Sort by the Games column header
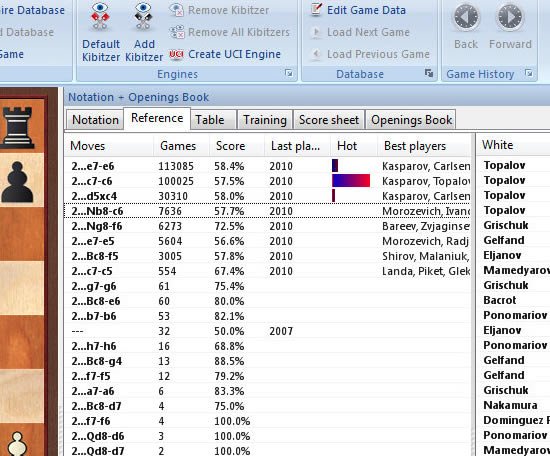The width and height of the screenshot is (550, 456). 181,146
